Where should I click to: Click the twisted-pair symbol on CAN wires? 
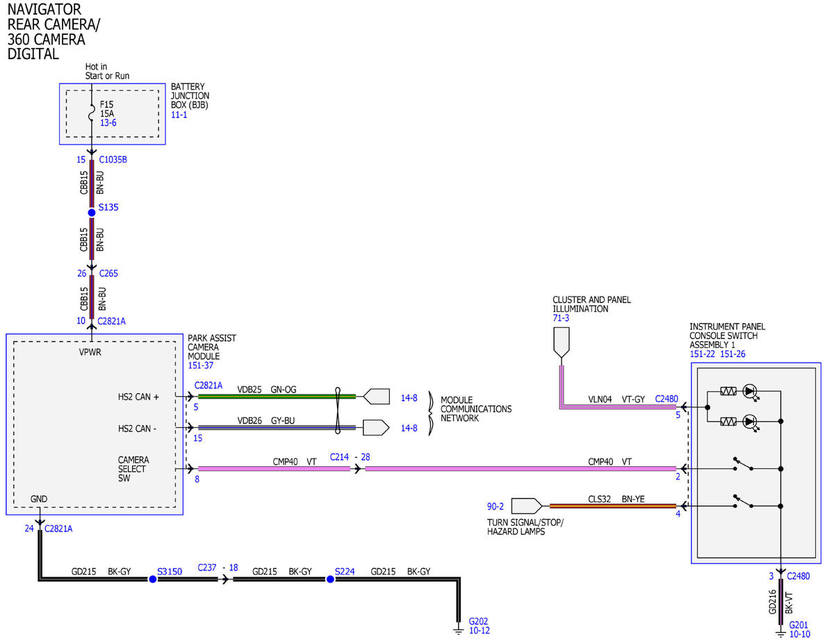point(338,412)
